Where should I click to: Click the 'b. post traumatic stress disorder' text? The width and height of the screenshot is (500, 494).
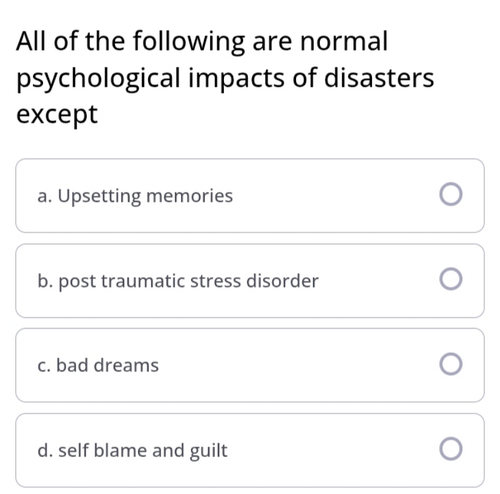tap(178, 281)
